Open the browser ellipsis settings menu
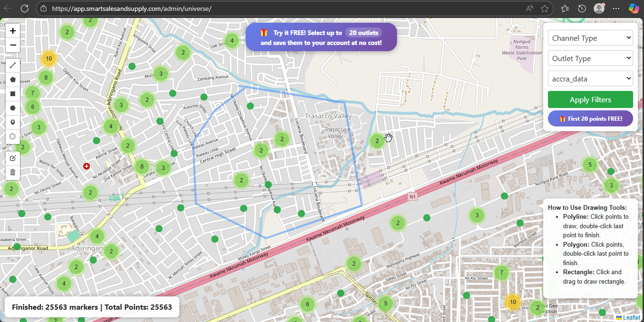The width and height of the screenshot is (644, 322). [616, 8]
